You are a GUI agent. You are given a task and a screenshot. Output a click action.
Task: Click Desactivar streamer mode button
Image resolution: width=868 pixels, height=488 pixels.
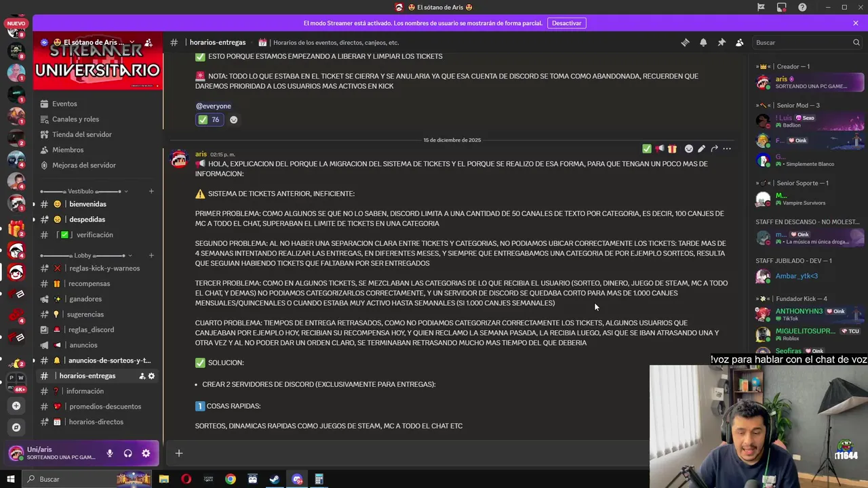coord(566,23)
